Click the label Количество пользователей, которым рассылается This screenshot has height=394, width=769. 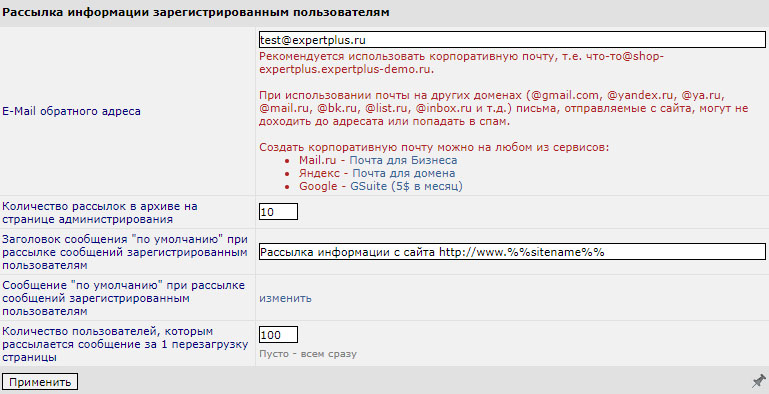click(x=125, y=344)
